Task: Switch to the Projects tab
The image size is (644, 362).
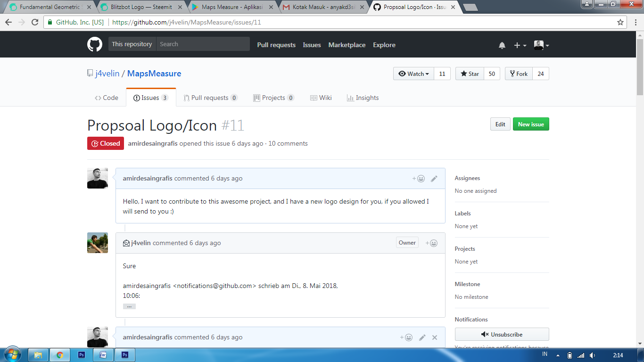Action: pos(273,98)
